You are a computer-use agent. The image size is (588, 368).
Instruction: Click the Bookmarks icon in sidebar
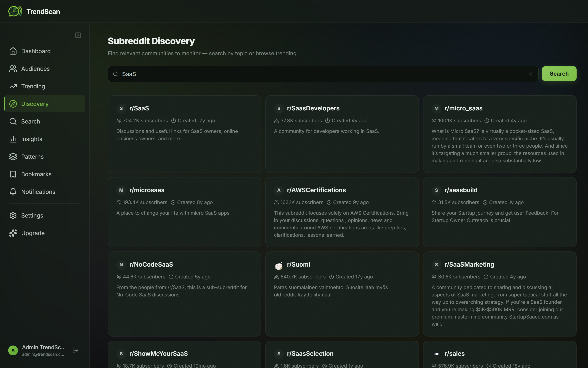(13, 174)
